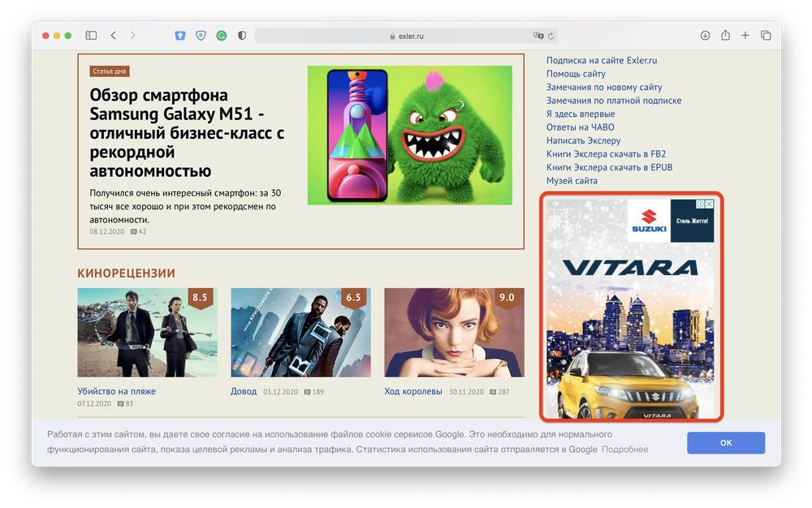Open 'Подписка на сайте Exler.ru' link
The image size is (812, 508).
click(x=602, y=60)
